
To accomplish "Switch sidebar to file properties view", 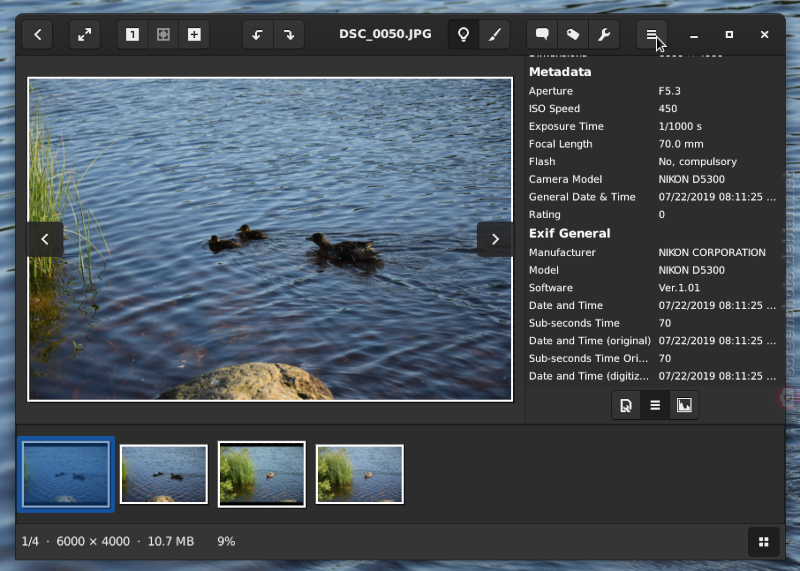I will [626, 405].
